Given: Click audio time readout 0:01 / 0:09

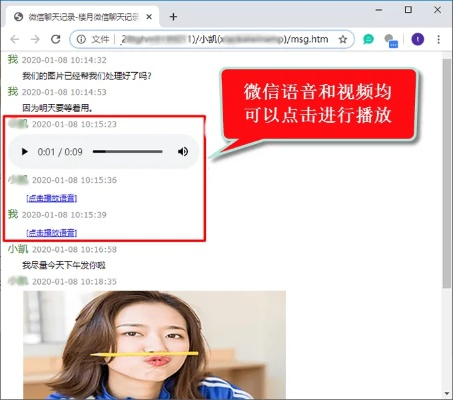Looking at the screenshot, I should click(60, 152).
